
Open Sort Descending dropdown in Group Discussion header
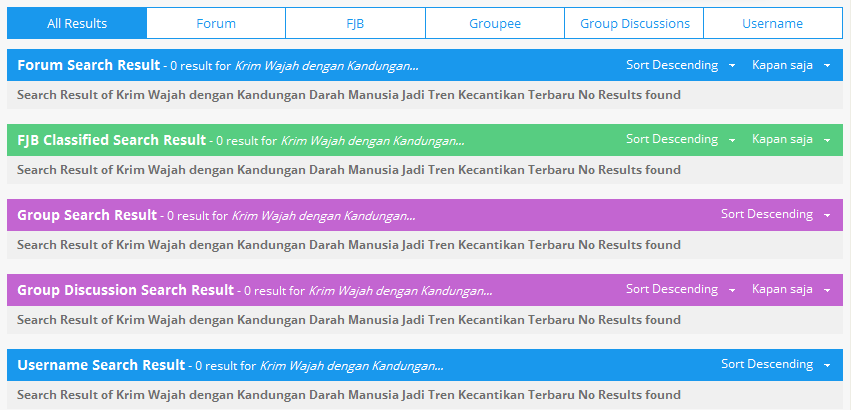[681, 289]
